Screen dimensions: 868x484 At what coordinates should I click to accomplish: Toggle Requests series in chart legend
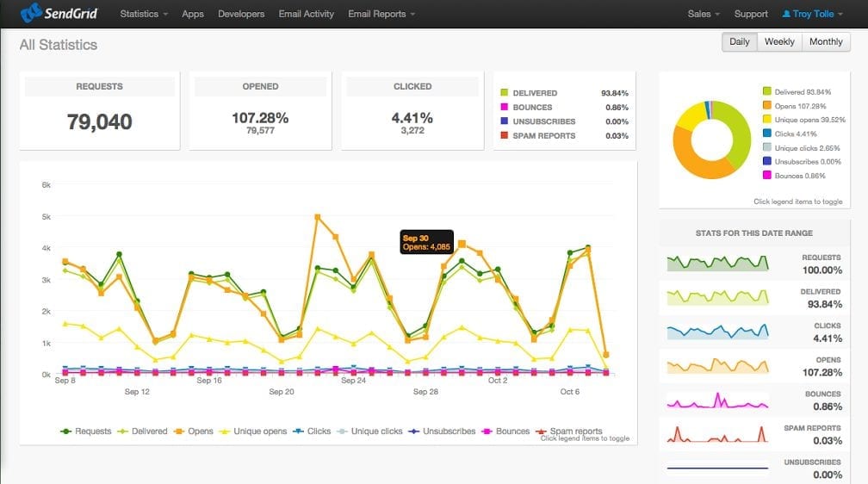tap(86, 431)
